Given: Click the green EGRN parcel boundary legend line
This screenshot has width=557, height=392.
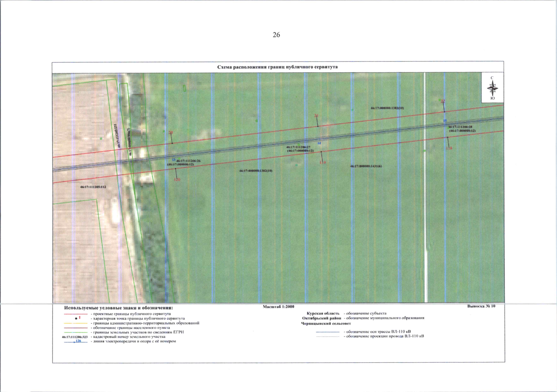Looking at the screenshot, I should coord(76,332).
